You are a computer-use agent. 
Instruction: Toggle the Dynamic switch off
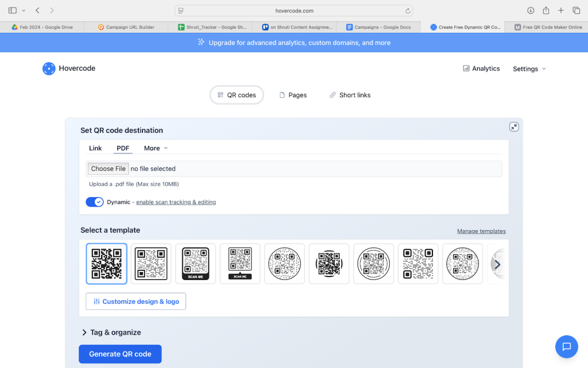pos(95,202)
